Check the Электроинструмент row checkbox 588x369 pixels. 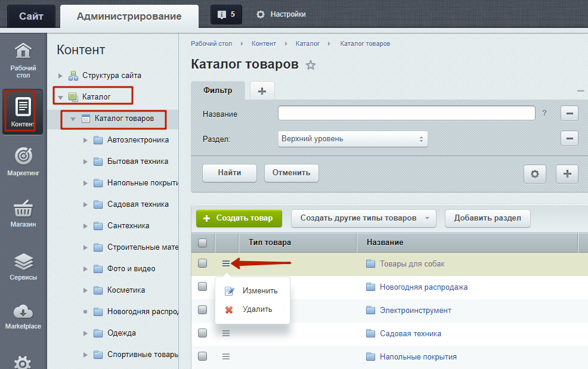203,310
